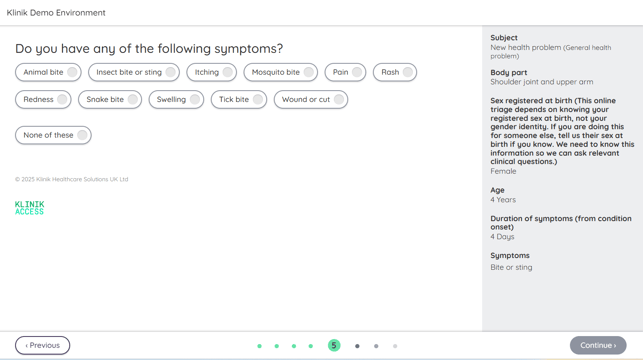
Task: Click the current step 5 indicator
Action: [334, 346]
